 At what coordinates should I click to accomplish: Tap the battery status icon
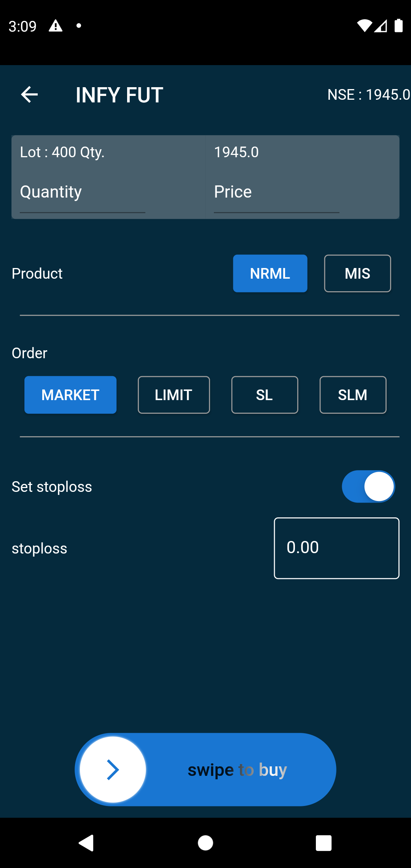point(398,26)
